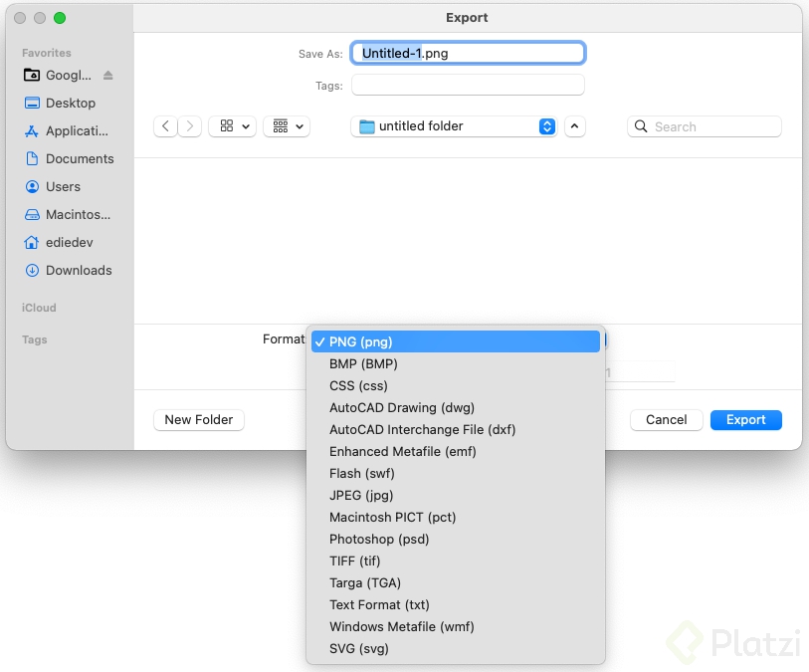Click the Cancel button

[666, 420]
